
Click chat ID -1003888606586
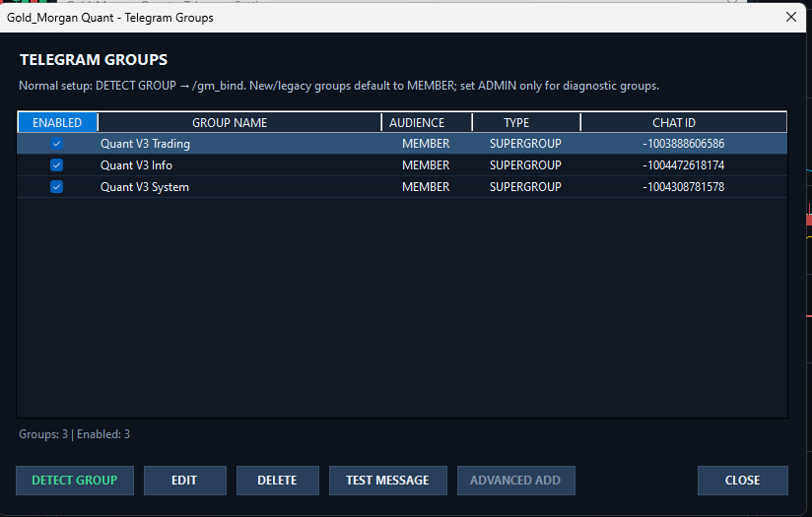[684, 144]
